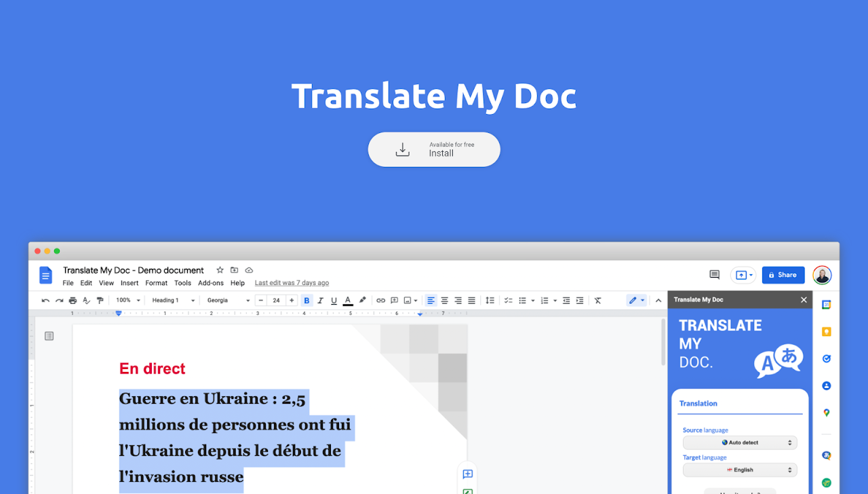Viewport: 868px width, 494px height.
Task: Click the cloud document status icon
Action: 249,270
